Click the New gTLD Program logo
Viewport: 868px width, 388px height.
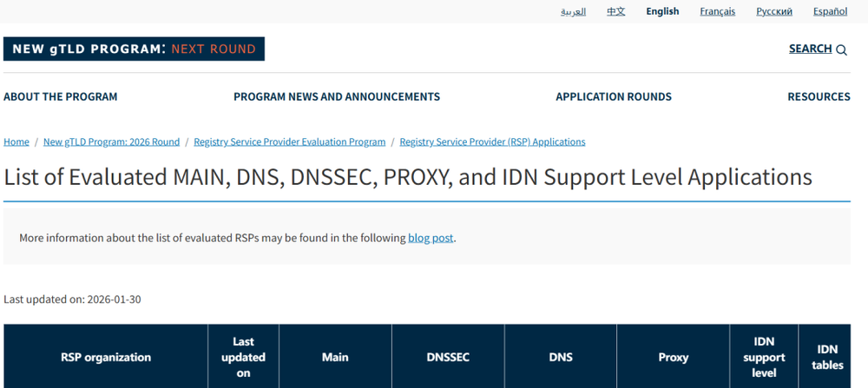[134, 49]
